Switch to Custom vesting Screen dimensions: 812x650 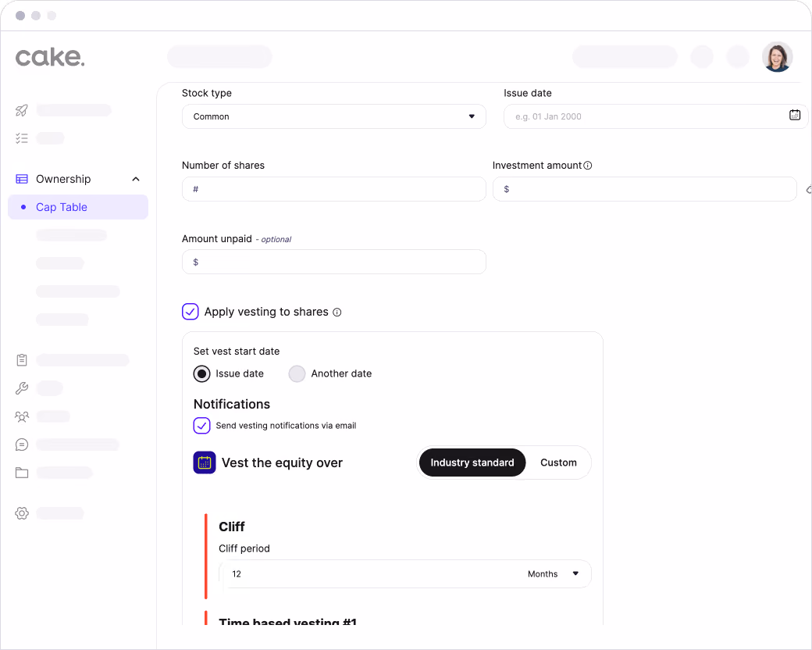pos(558,462)
